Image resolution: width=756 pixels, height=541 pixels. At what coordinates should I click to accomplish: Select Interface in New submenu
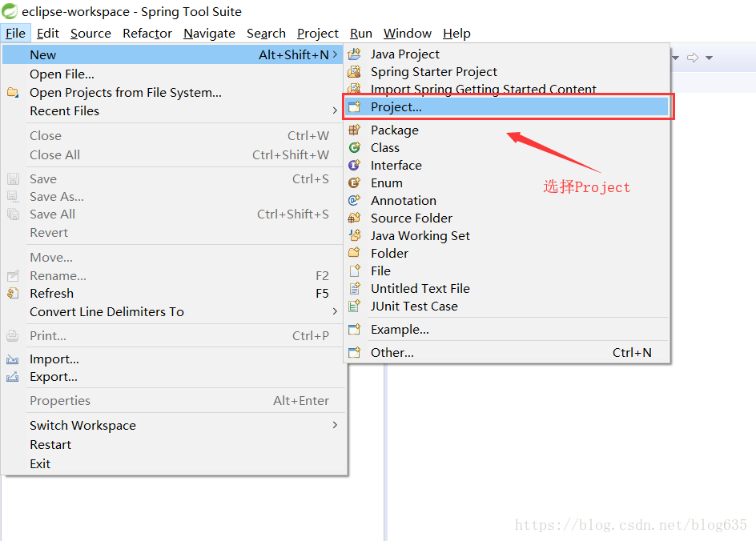pyautogui.click(x=507, y=165)
